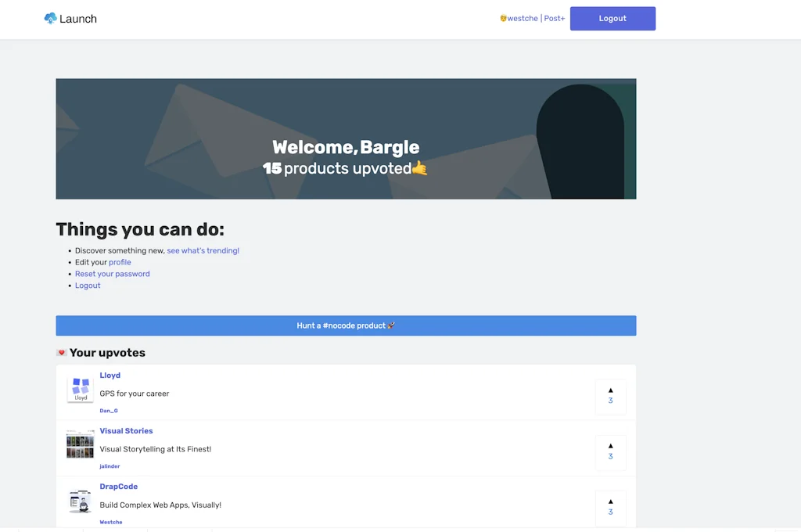Open the DrapCode product title

click(118, 487)
